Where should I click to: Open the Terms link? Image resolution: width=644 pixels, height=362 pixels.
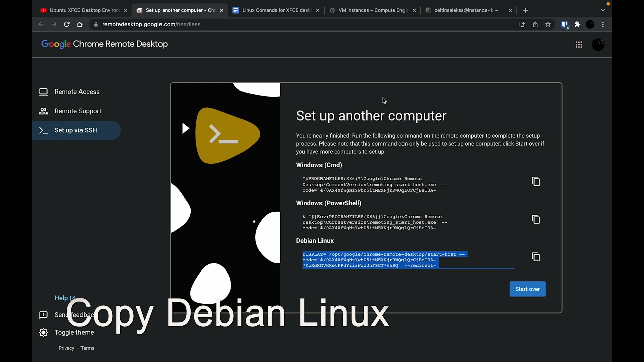coord(88,348)
